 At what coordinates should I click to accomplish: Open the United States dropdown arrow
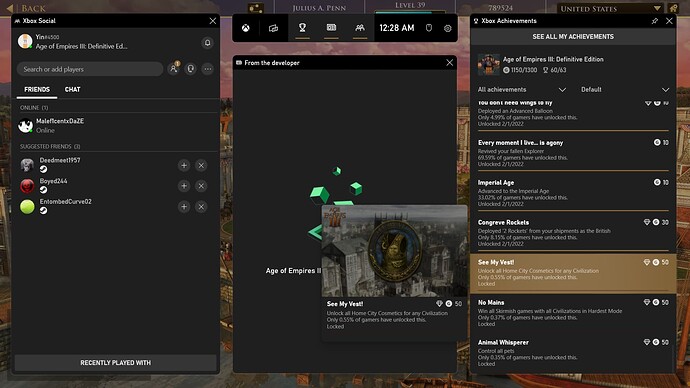click(x=657, y=8)
